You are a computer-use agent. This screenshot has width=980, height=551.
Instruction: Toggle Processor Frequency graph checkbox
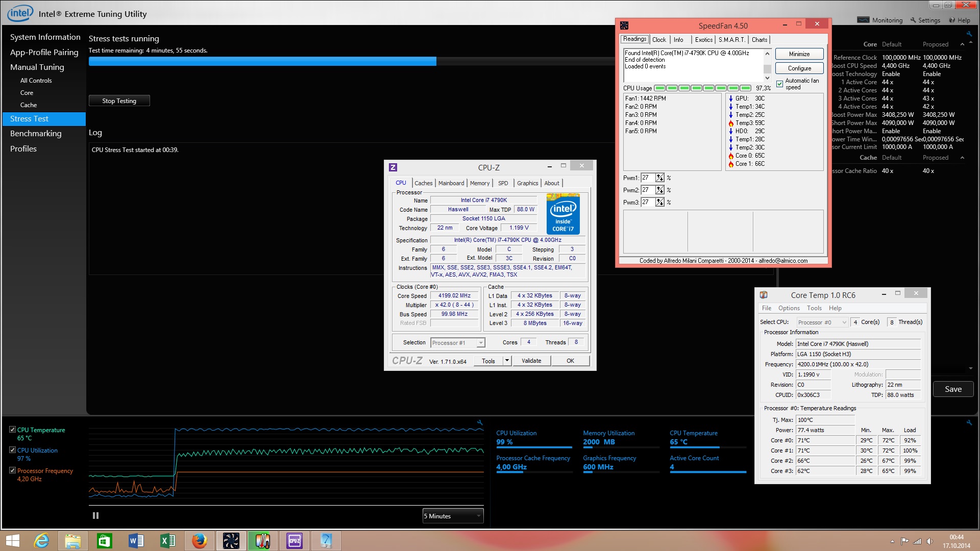13,470
